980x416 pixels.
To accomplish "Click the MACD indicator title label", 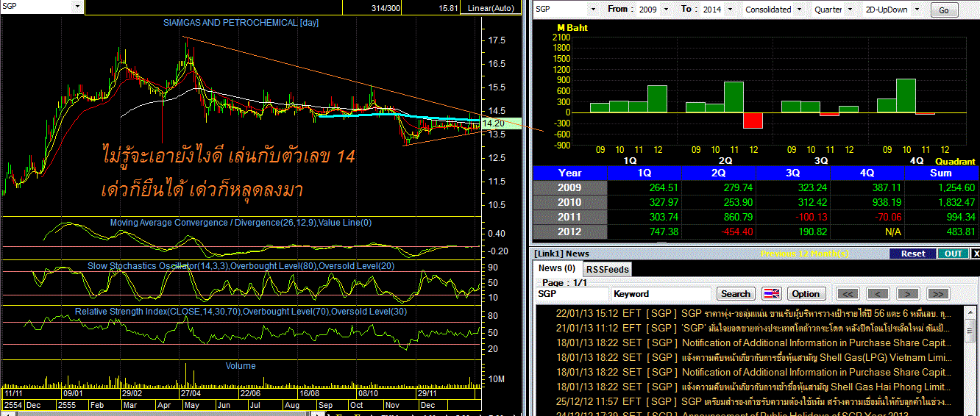I will click(241, 223).
